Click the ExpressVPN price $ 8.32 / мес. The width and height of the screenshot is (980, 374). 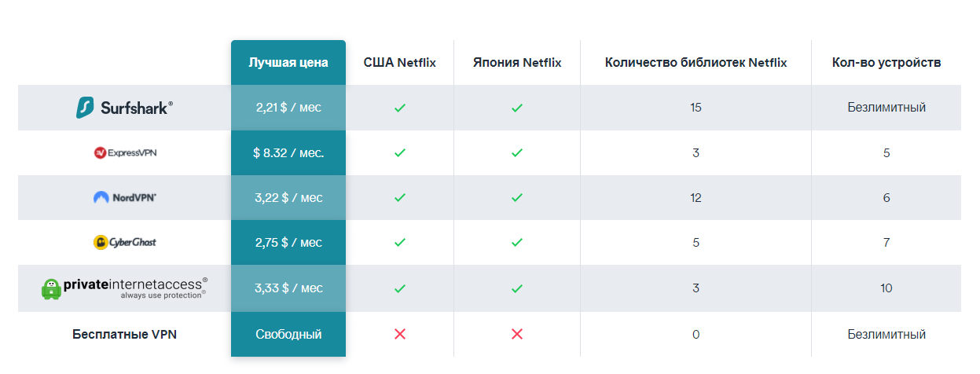click(x=288, y=153)
